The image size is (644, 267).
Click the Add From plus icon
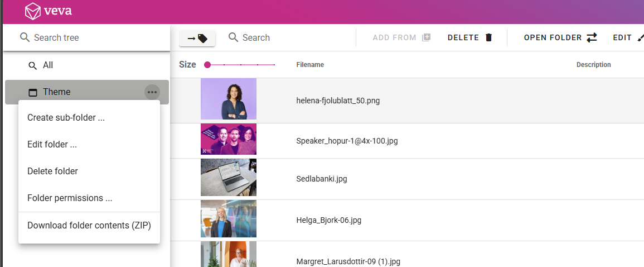427,37
